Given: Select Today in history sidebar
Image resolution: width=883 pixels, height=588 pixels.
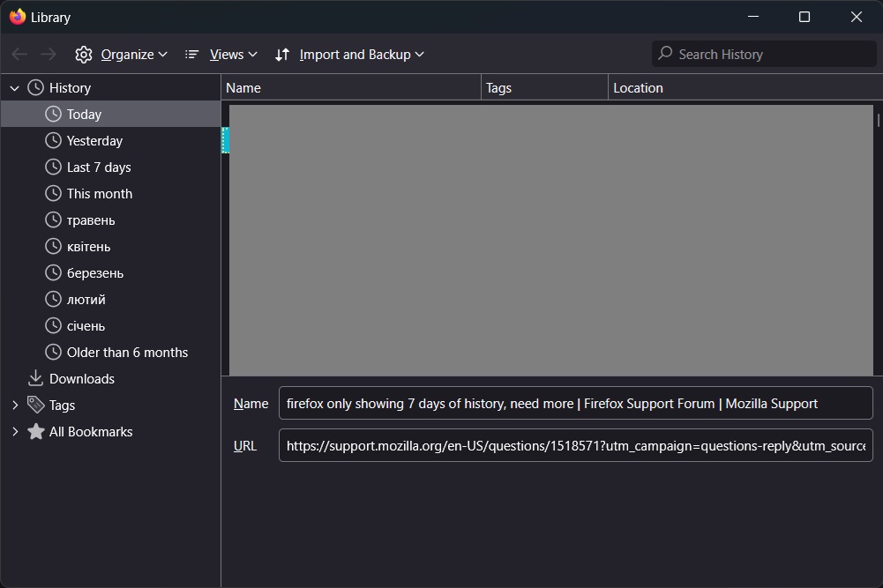Looking at the screenshot, I should click(111, 115).
